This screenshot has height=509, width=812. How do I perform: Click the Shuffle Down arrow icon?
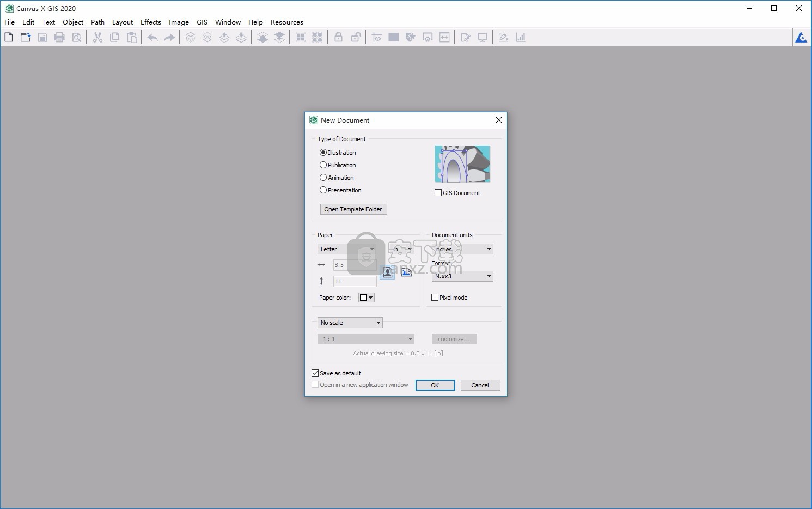pos(241,37)
